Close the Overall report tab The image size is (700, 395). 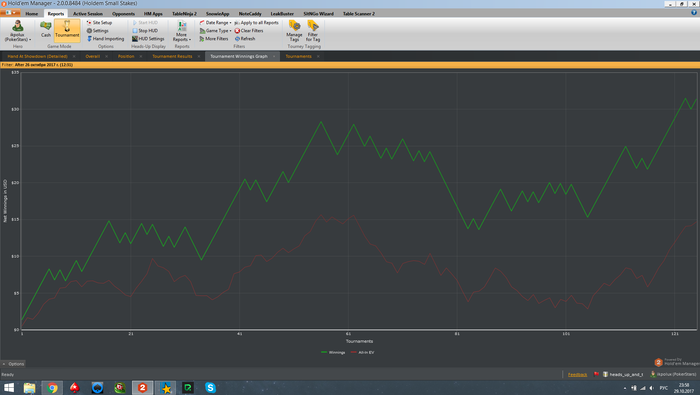(106, 56)
